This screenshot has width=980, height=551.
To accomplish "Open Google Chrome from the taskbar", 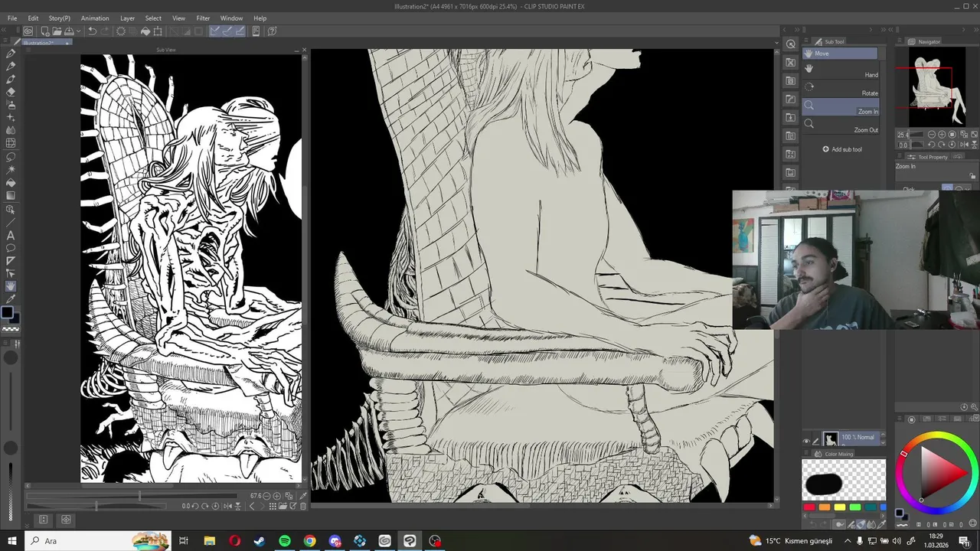I will [309, 541].
